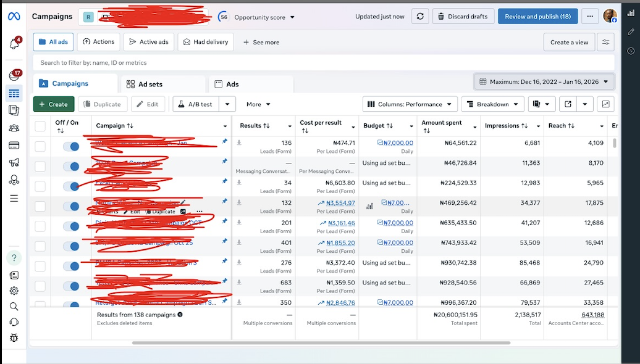Open search from the left sidebar magnifier
Screen dimensions: 640x364
click(x=14, y=306)
